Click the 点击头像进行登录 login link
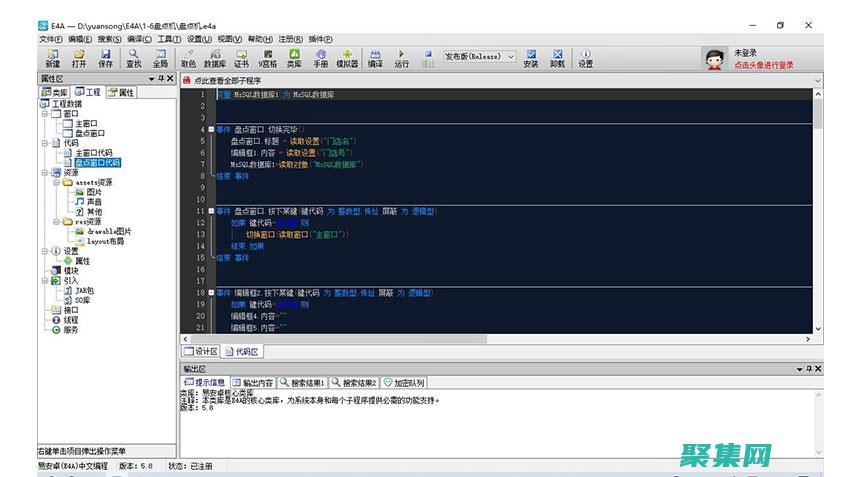Viewport: 860px width, 477px height. [764, 64]
